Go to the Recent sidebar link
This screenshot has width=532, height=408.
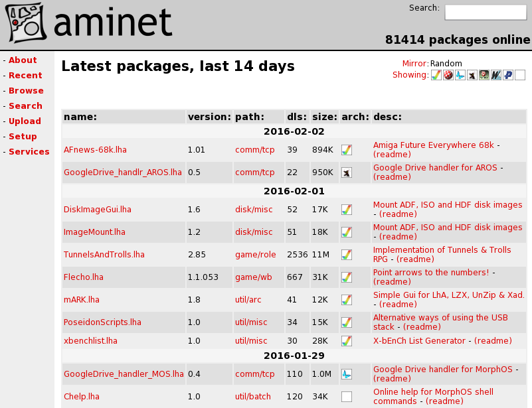(25, 75)
